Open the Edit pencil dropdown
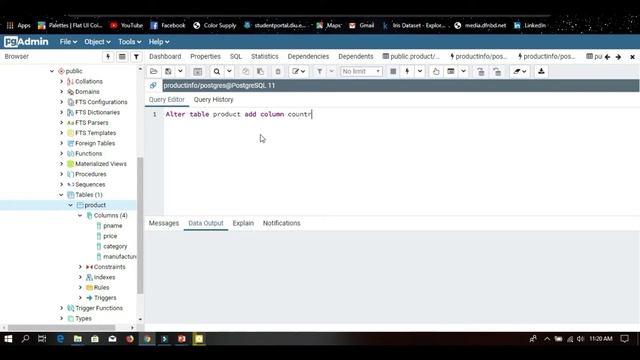The height and width of the screenshot is (360, 640). pos(299,71)
